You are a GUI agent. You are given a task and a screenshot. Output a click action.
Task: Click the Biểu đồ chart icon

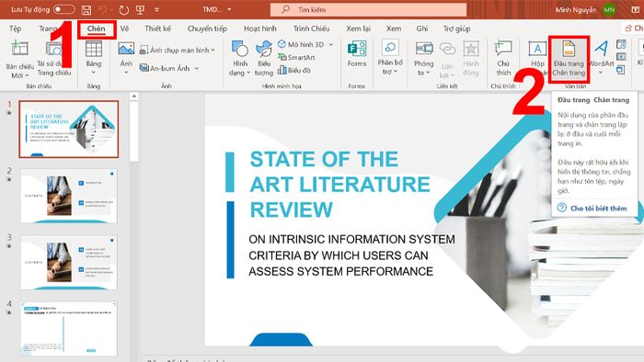[x=294, y=70]
